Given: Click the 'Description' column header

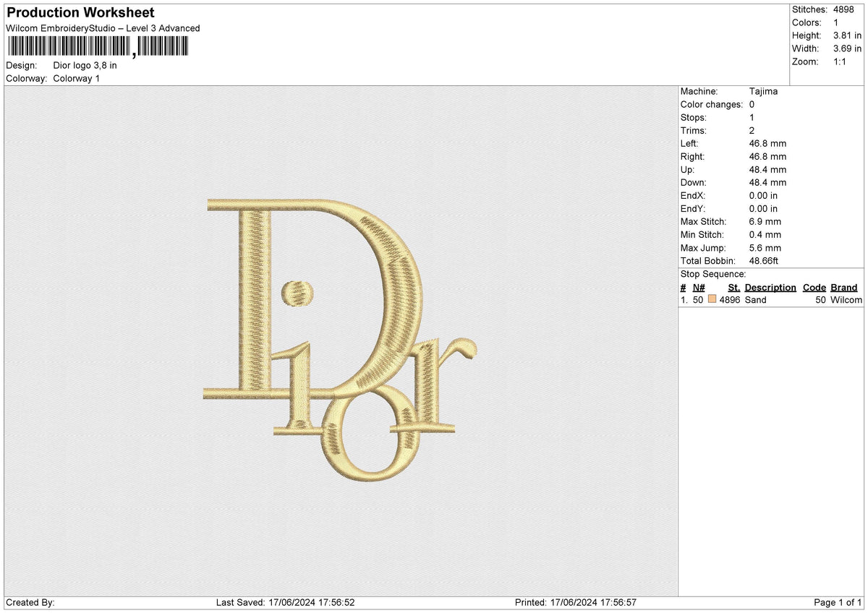Looking at the screenshot, I should [x=770, y=288].
